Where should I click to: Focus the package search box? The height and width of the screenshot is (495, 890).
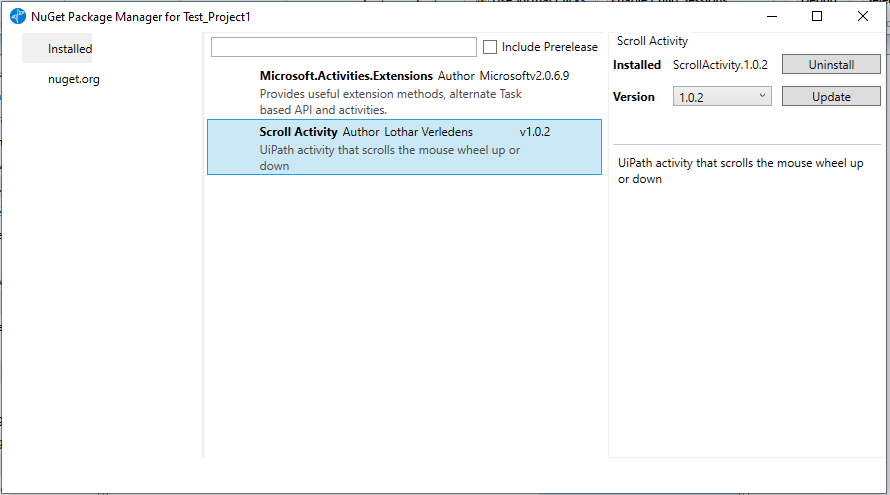tap(343, 47)
